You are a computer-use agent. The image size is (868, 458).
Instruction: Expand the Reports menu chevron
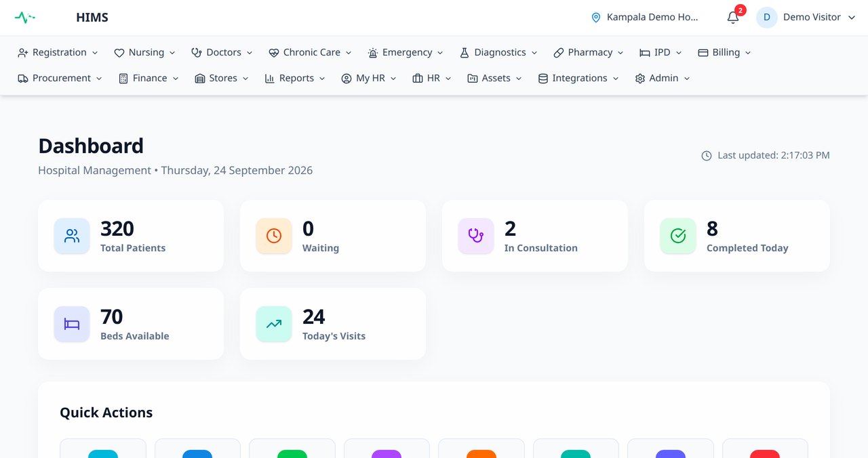tap(322, 79)
